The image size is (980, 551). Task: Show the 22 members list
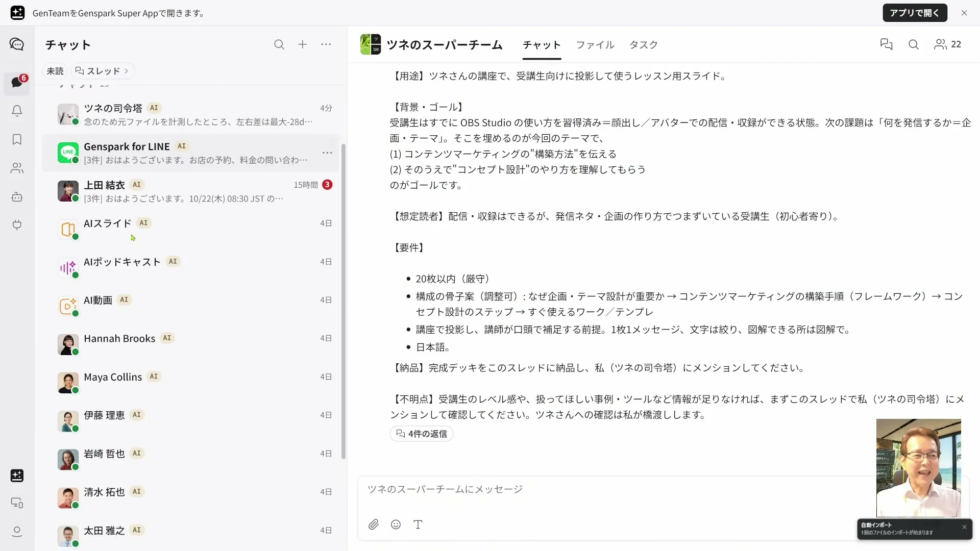pos(947,44)
